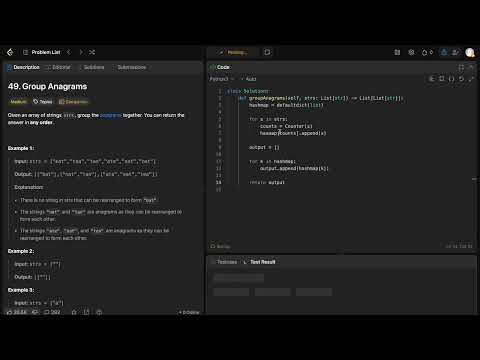The height and width of the screenshot is (360, 480).
Task: Reset code with the undo icon
Action: coord(461,79)
